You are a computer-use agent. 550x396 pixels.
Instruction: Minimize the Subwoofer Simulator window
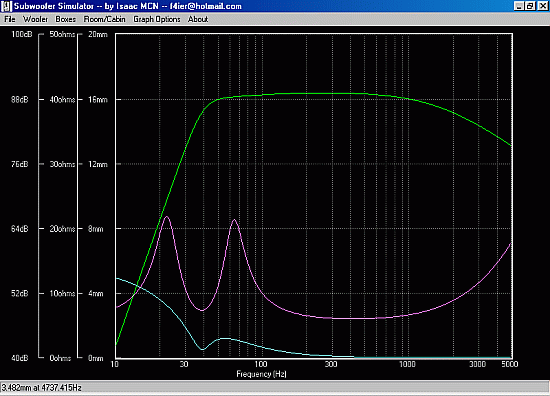coord(519,6)
